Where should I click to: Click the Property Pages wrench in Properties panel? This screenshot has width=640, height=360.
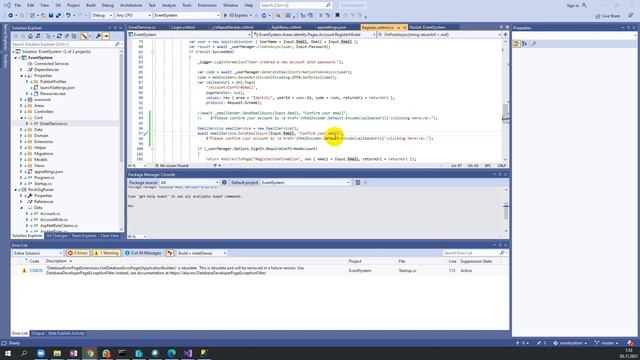pyautogui.click(x=534, y=44)
